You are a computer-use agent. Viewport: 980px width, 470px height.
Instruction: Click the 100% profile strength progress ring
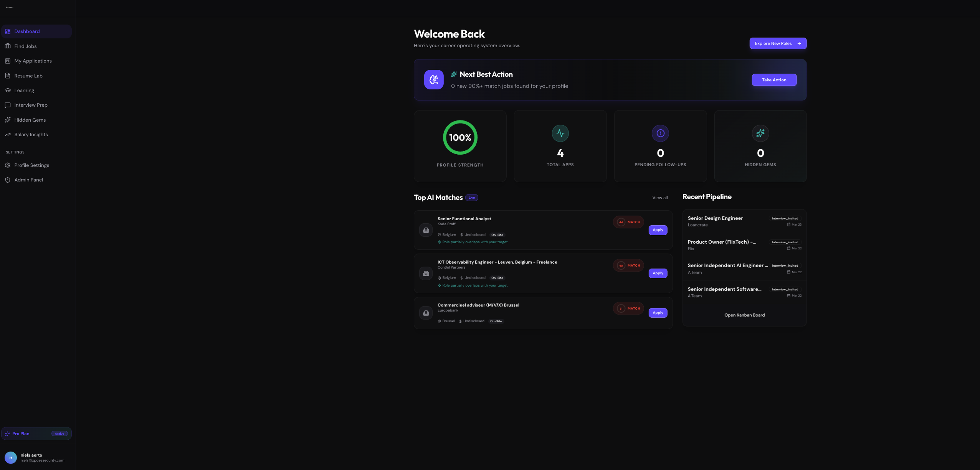[x=460, y=138]
